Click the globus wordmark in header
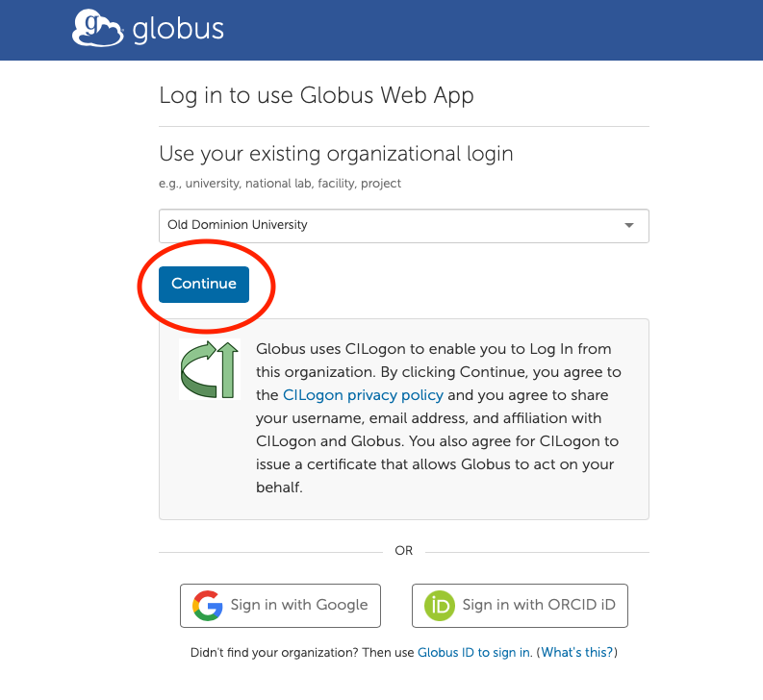This screenshot has width=763, height=700. pyautogui.click(x=178, y=29)
